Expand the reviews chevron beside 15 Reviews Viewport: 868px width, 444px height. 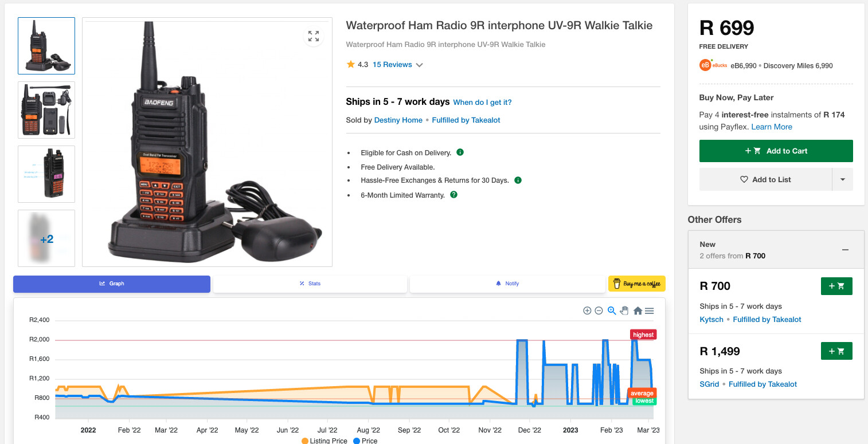coord(419,65)
